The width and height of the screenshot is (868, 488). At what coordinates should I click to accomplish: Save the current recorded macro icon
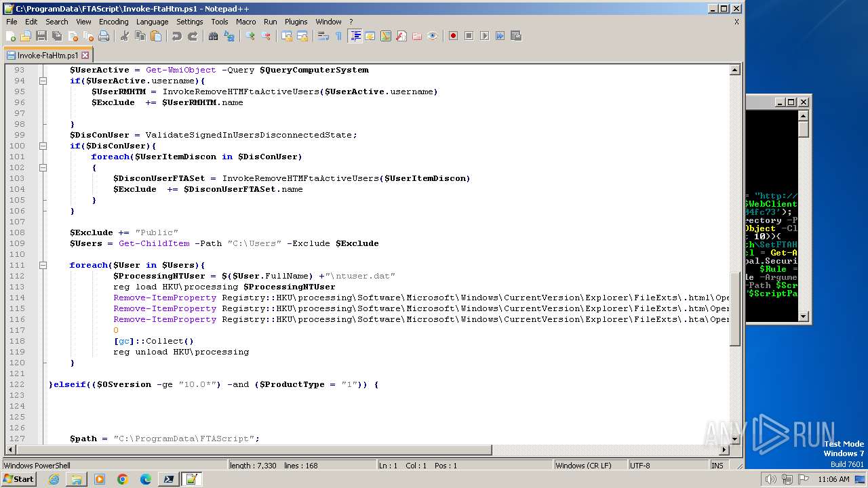(x=516, y=36)
